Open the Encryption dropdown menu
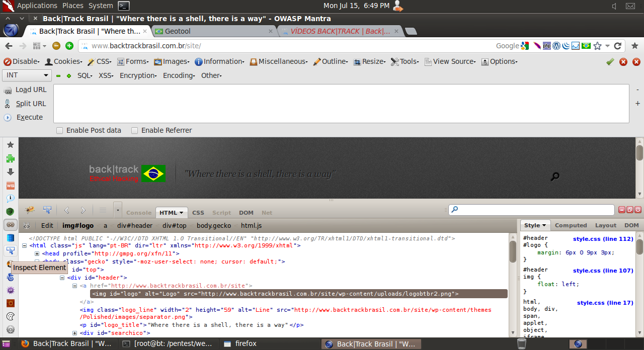This screenshot has height=350, width=644. (138, 75)
